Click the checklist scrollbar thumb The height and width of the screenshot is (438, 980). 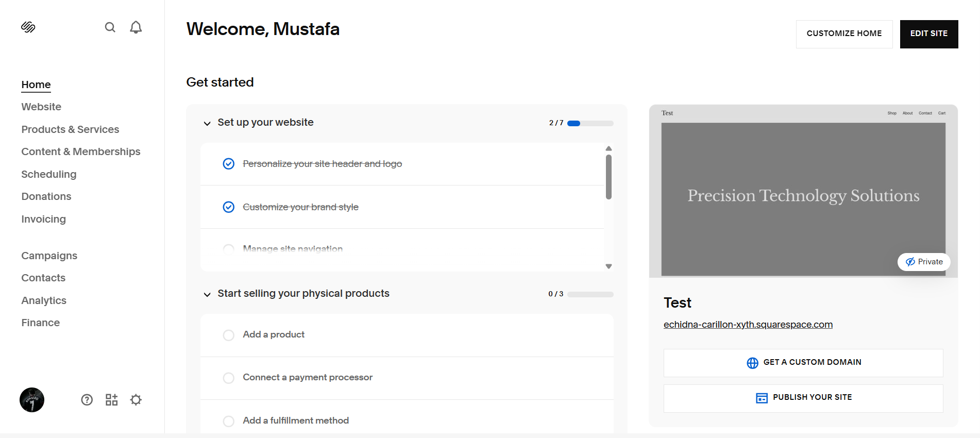(609, 177)
